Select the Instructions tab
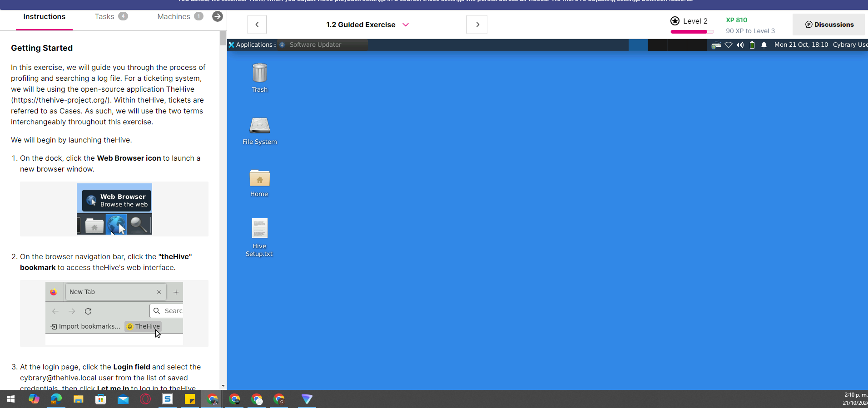868x408 pixels. pos(44,16)
